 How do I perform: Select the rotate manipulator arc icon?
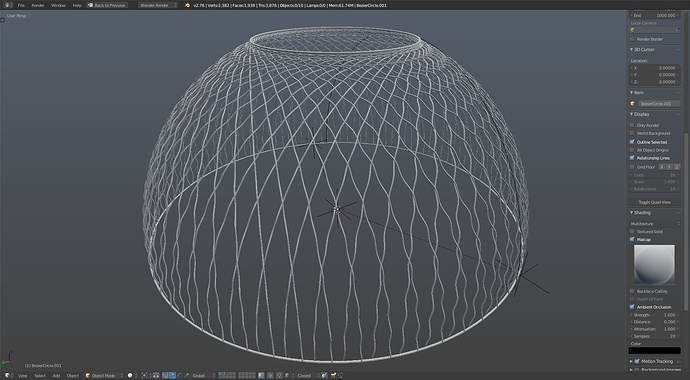pos(179,375)
